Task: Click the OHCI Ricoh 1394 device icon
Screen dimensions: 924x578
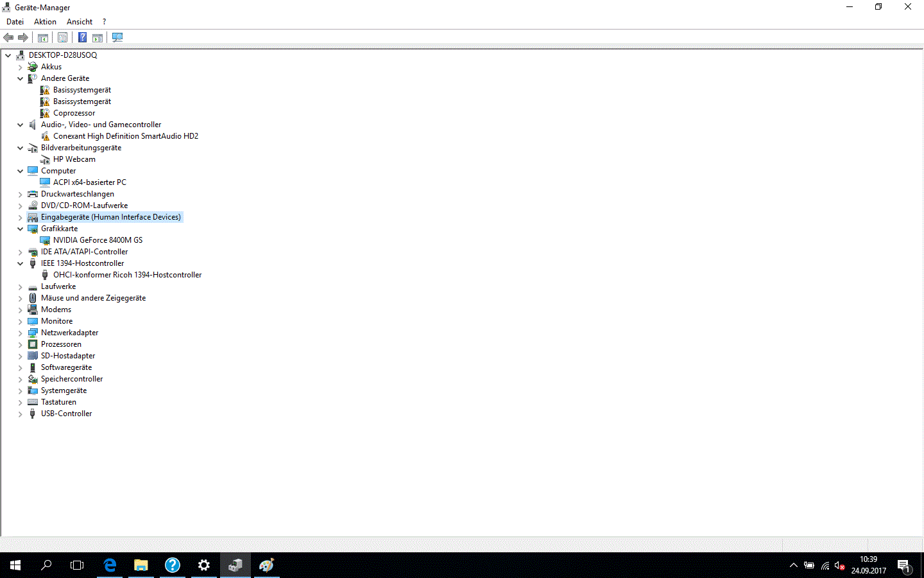Action: tap(45, 275)
